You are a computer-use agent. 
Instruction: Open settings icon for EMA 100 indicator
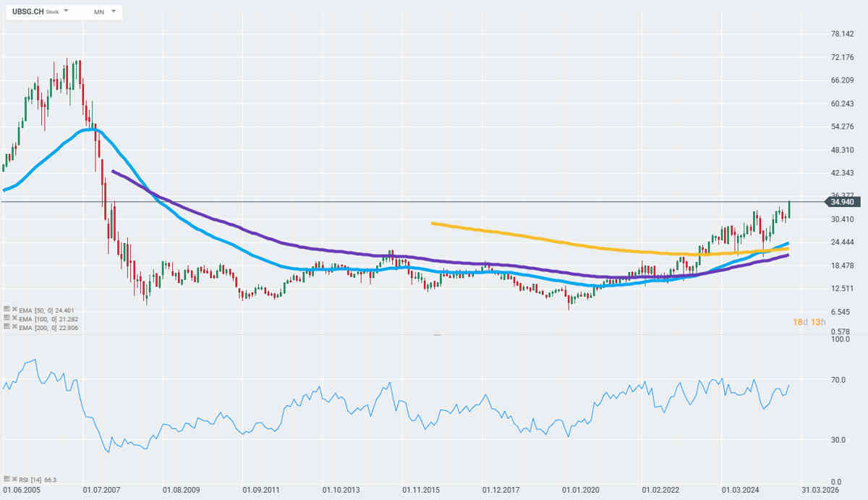(7, 318)
